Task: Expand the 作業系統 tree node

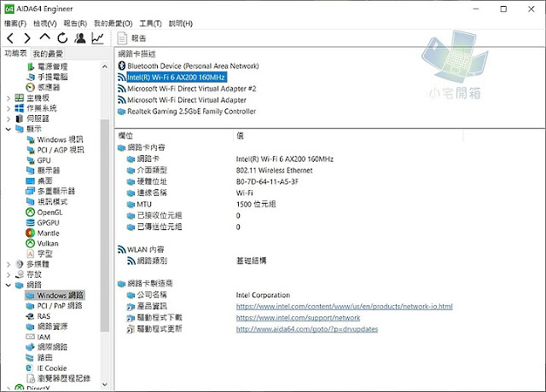Action: [9, 108]
